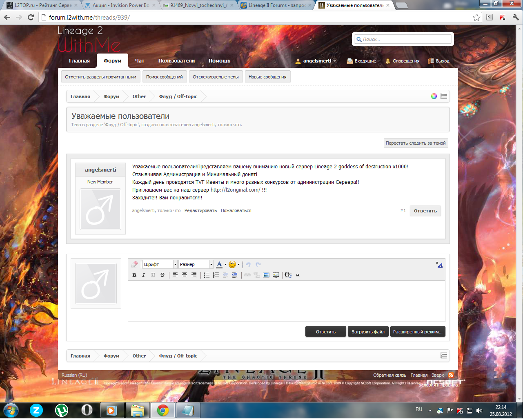This screenshot has height=420, width=523.
Task: Click the redo arrow in editor
Action: pos(258,264)
